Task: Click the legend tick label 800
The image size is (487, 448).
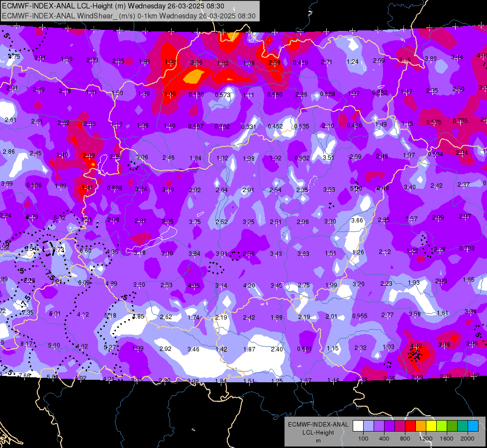Action: pyautogui.click(x=405, y=439)
